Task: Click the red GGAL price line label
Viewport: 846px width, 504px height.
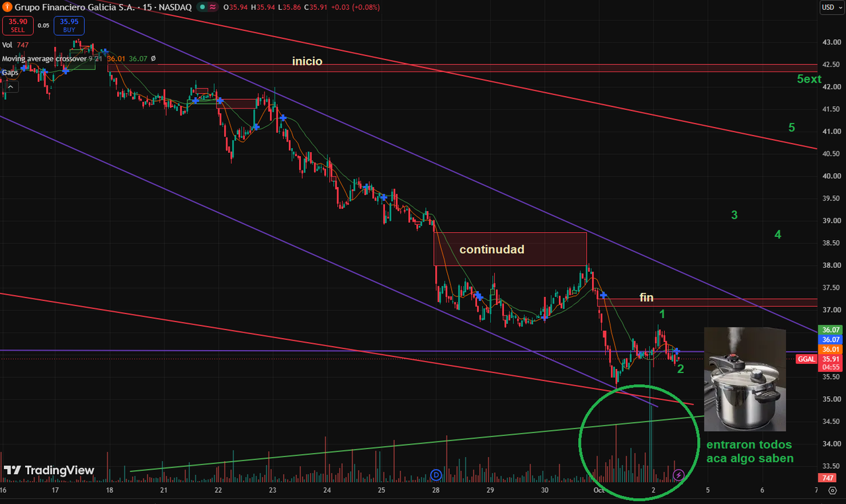Action: (806, 358)
